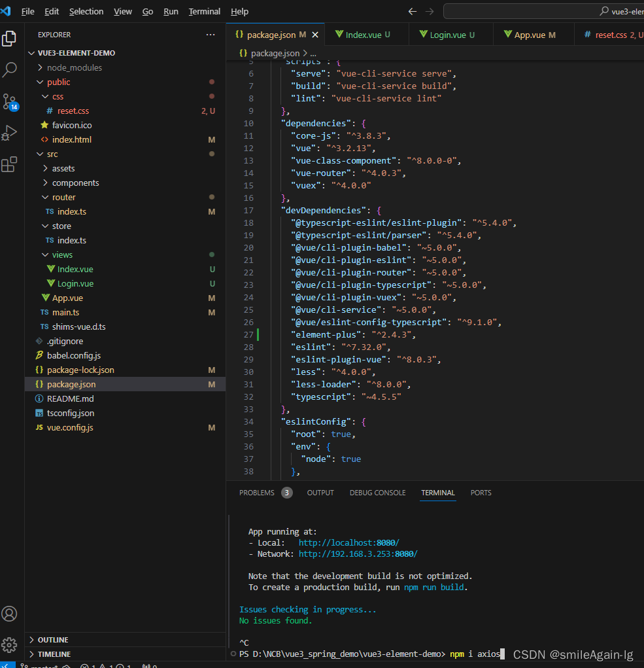The width and height of the screenshot is (644, 668).
Task: Open the Run and Debug view
Action: (x=10, y=133)
